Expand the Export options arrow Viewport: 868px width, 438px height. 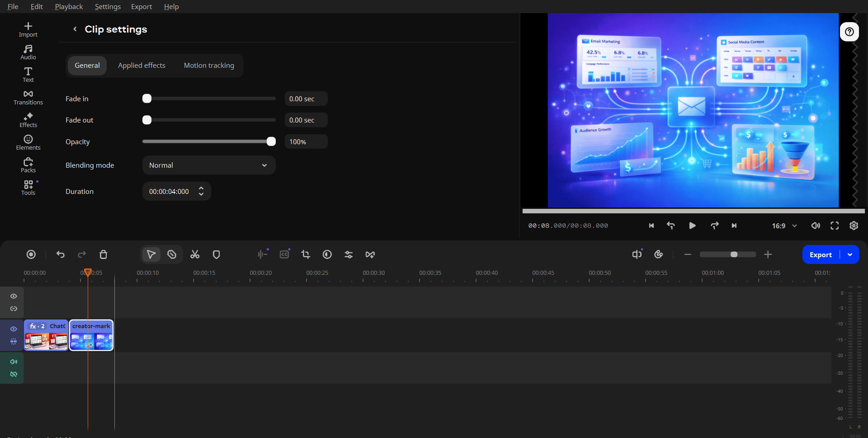point(850,254)
